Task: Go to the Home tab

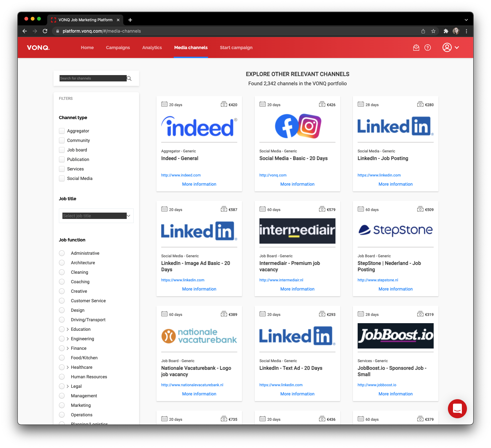Action: pos(87,48)
